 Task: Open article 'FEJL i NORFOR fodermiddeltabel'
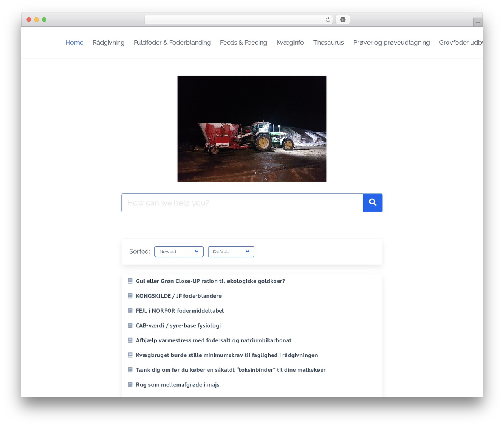(x=180, y=311)
